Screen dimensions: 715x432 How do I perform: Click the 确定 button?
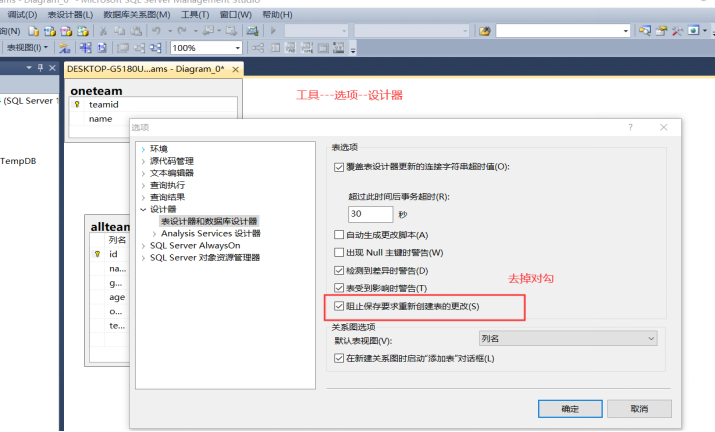(x=570, y=409)
